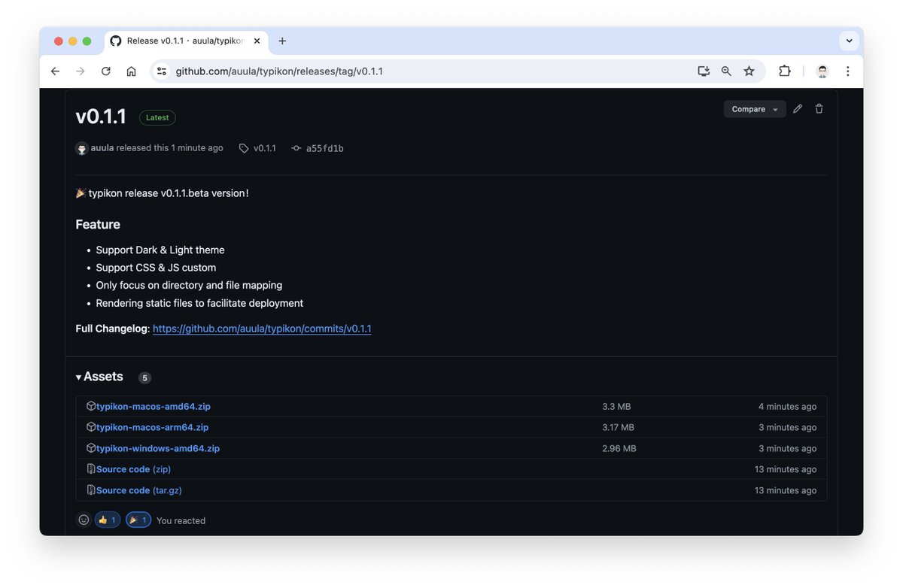Show the tab search dropdown arrow

[x=849, y=41]
